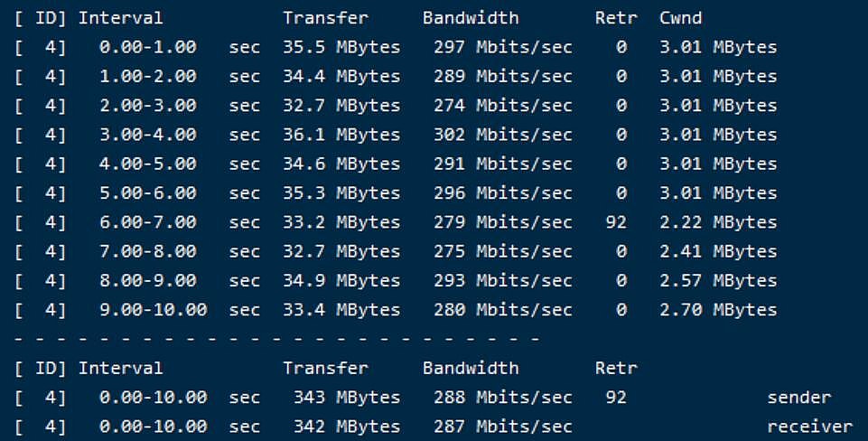Viewport: 868px width, 441px height.
Task: Click the Transfer header in the summary table
Action: 325,369
